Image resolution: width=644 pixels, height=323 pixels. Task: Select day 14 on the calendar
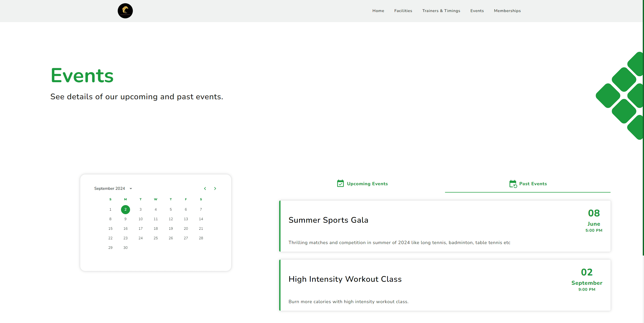(201, 219)
